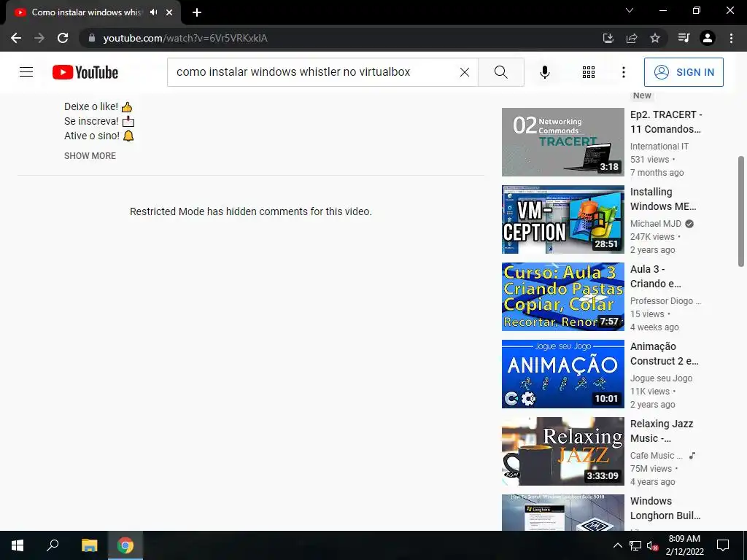Click the magnifier search button

(x=500, y=72)
